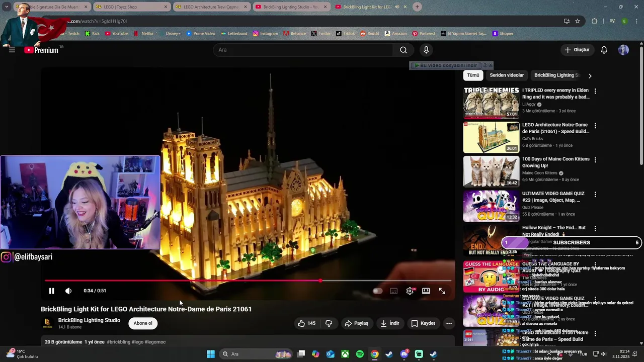This screenshot has width=644, height=362.
Task: Open the YouTube hamburger guide menu
Action: [12, 50]
